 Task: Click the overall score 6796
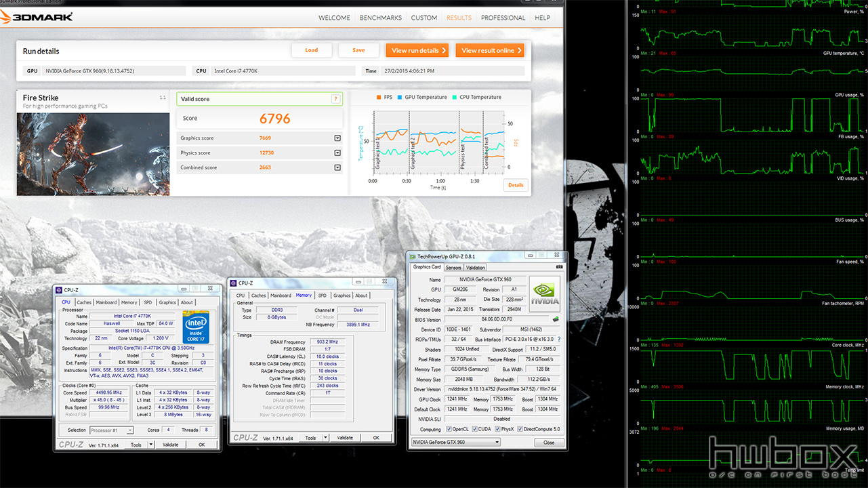tap(274, 119)
